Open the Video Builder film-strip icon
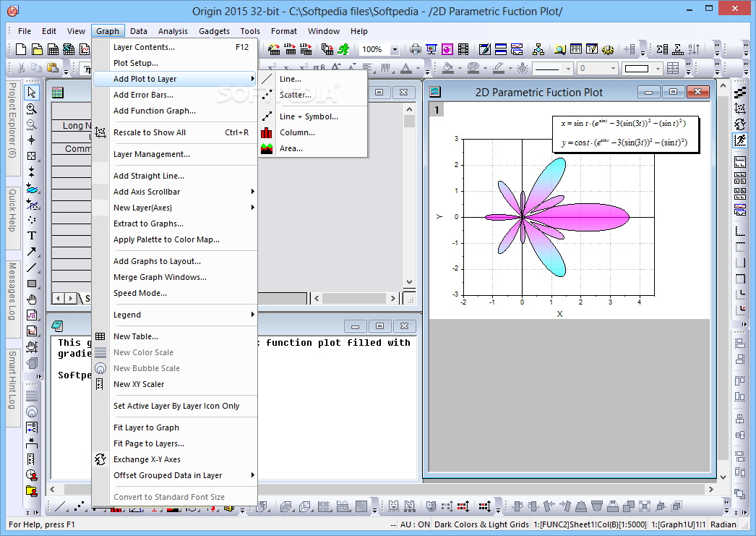 [x=463, y=48]
